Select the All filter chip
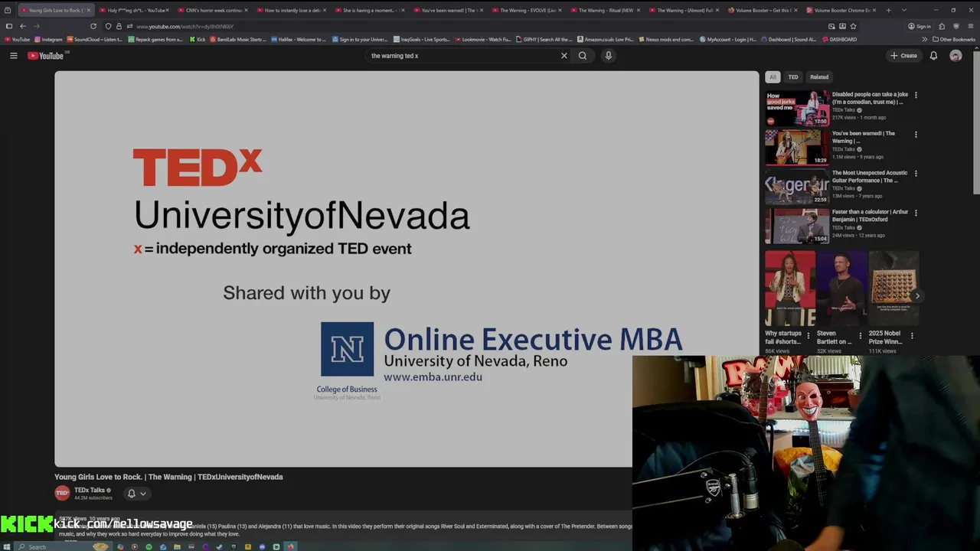The height and width of the screenshot is (551, 980). 773,77
